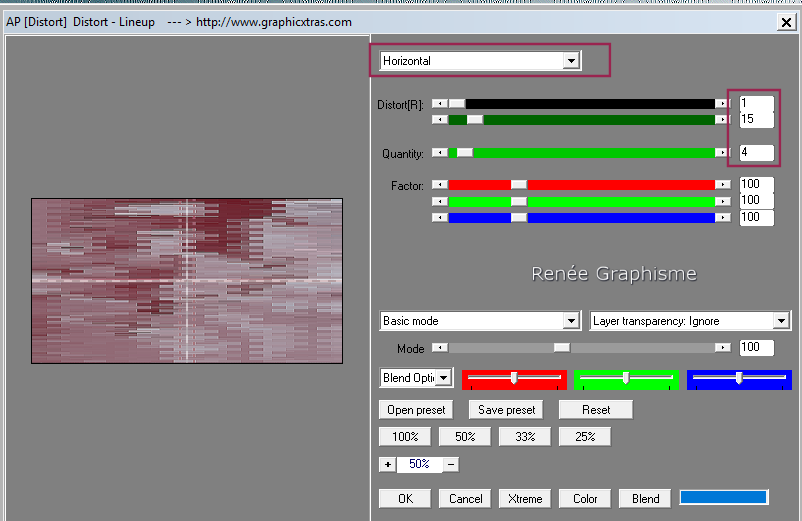Screen dimensions: 802x521
Task: Click the plus zoom-in button
Action: (x=388, y=464)
